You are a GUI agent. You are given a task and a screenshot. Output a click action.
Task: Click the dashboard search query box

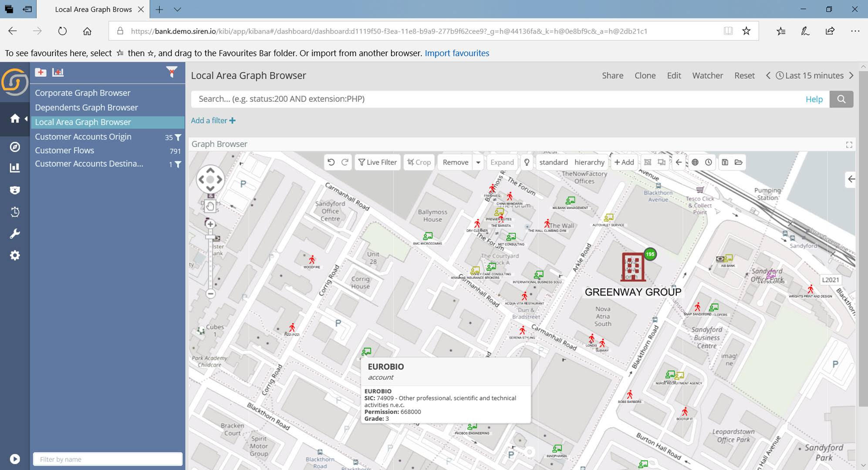[x=496, y=99]
